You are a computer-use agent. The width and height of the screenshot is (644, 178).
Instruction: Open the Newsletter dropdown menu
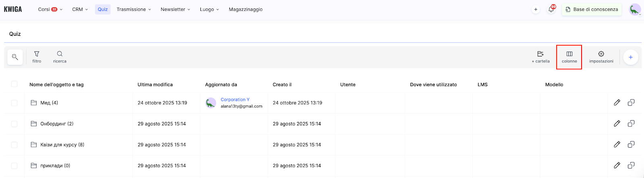[x=175, y=9]
